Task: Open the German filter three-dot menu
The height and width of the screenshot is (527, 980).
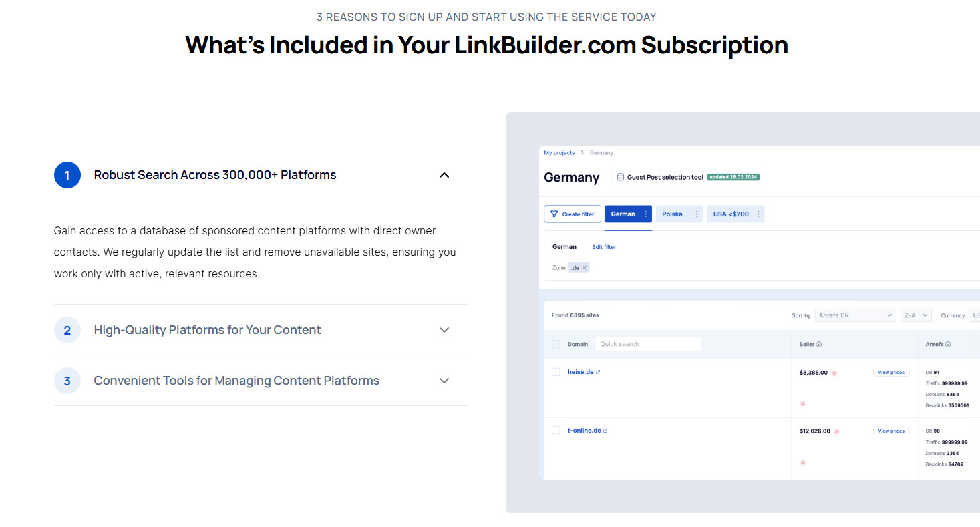Action: click(645, 214)
